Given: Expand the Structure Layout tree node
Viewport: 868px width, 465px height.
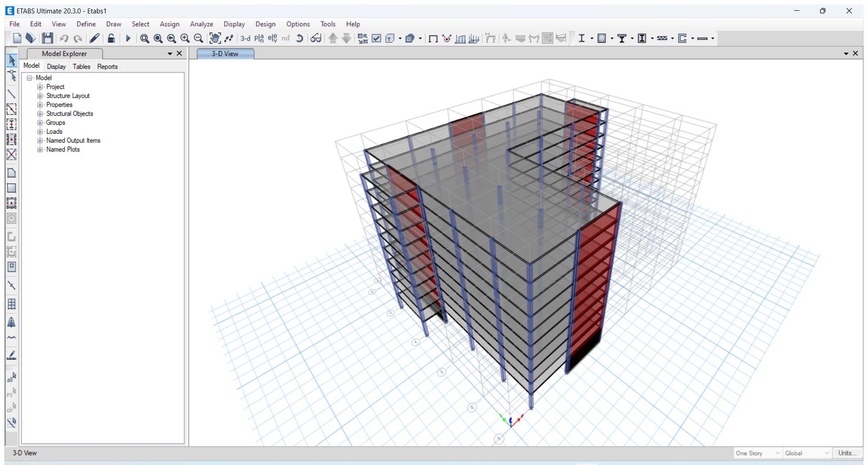Looking at the screenshot, I should (40, 96).
